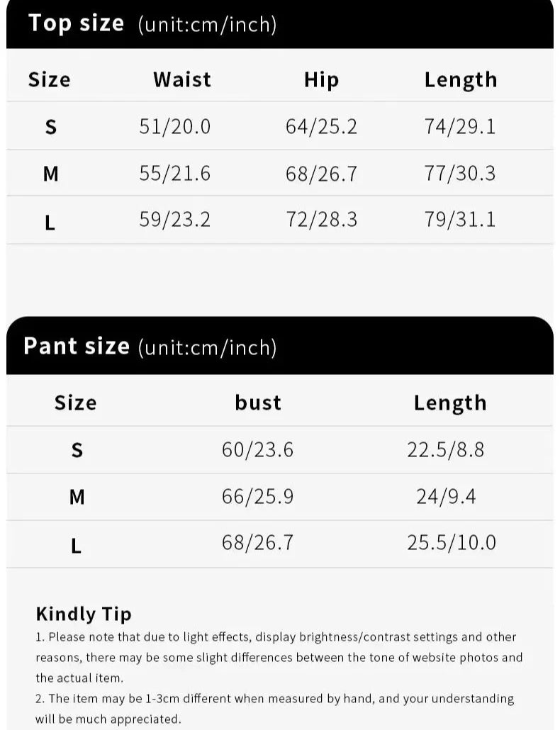Click the 74/29.1 length value
The image size is (560, 730).
[x=460, y=126]
